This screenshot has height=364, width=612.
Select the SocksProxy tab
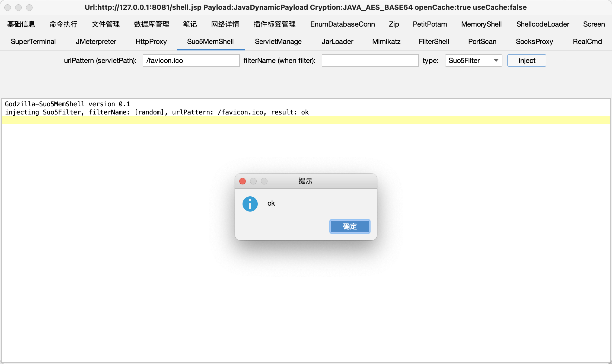[x=534, y=41]
